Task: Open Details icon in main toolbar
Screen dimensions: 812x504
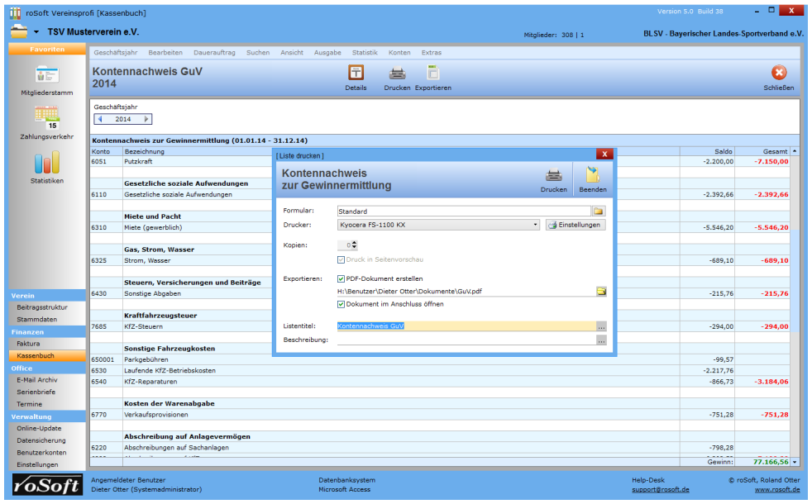Action: pyautogui.click(x=356, y=74)
